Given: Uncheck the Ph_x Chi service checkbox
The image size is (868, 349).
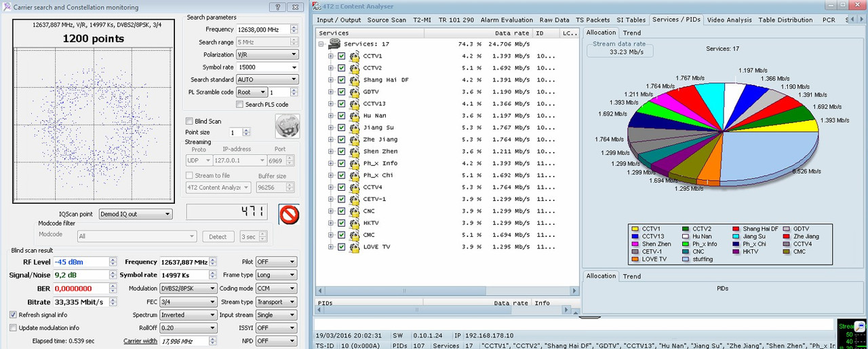Looking at the screenshot, I should [342, 176].
